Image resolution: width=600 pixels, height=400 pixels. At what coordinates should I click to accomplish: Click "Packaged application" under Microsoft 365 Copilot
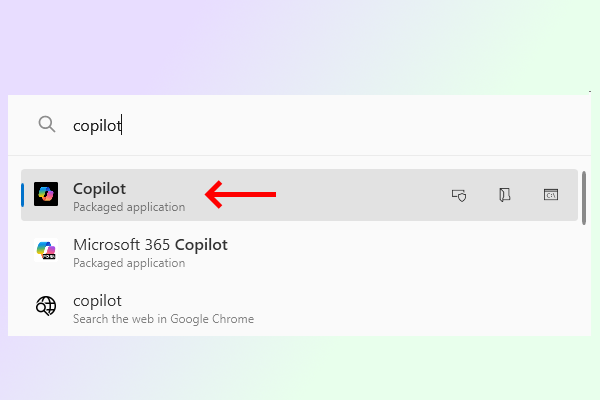(x=129, y=263)
